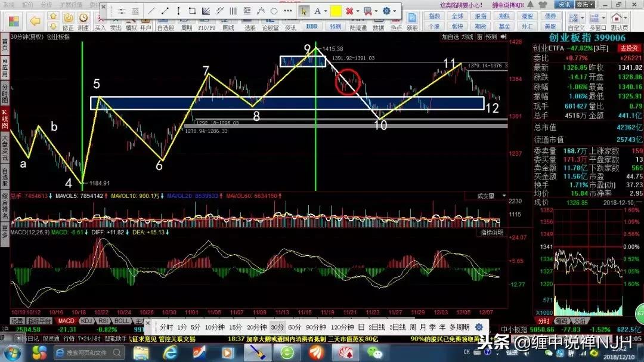Select the KDJ indicator tab
The height and width of the screenshot is (362, 644).
86,321
